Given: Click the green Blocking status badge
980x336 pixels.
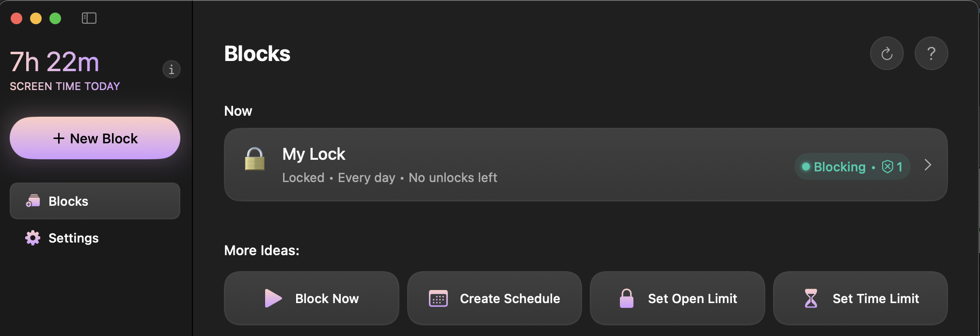Looking at the screenshot, I should (852, 167).
